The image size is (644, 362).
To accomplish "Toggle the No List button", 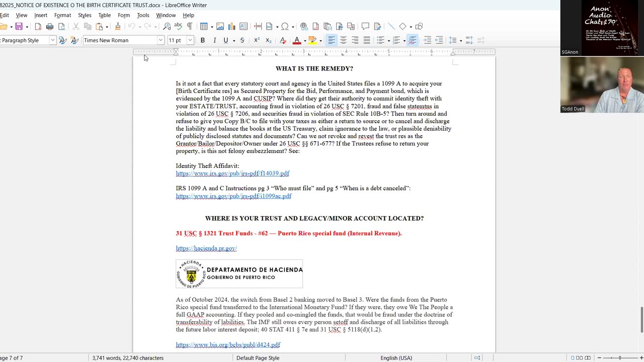I will (x=412, y=40).
